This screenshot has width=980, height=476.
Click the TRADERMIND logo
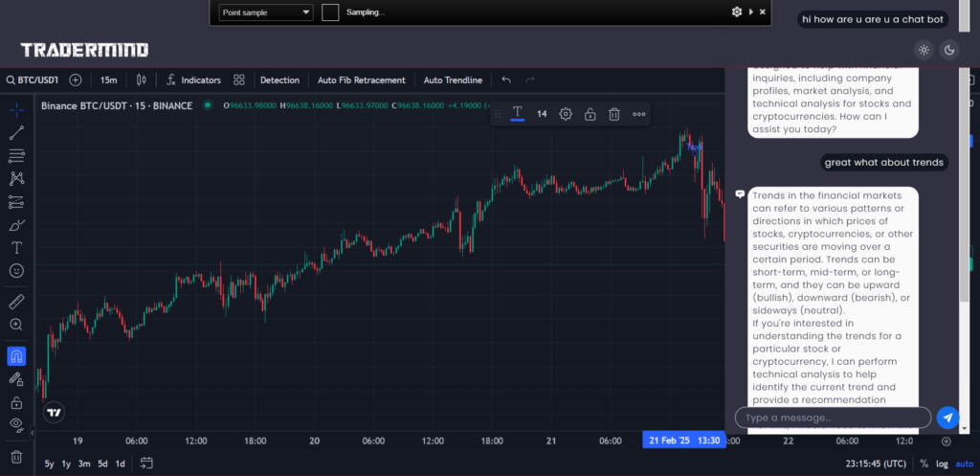tap(84, 50)
